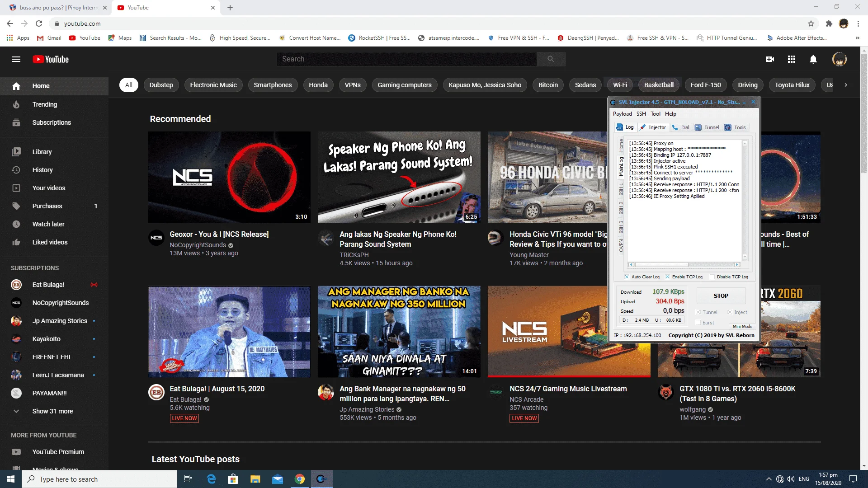Open Your videos in the sidebar
The image size is (868, 488).
tap(54, 188)
